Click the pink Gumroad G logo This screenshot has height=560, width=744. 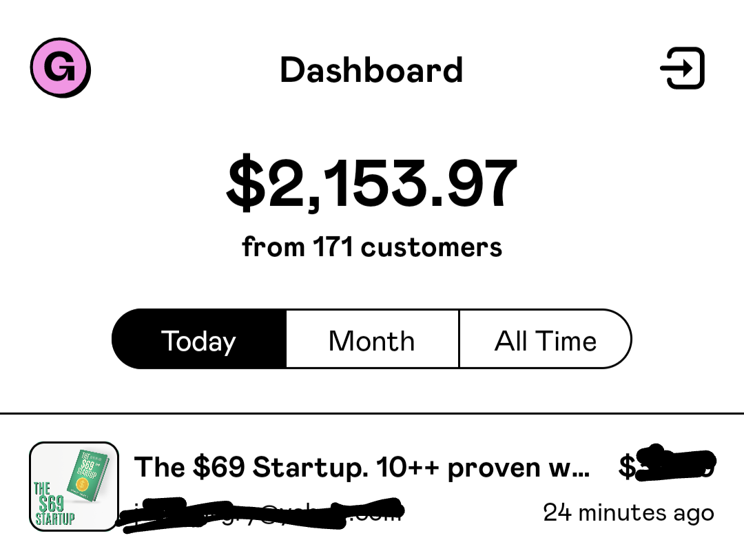coord(60,68)
